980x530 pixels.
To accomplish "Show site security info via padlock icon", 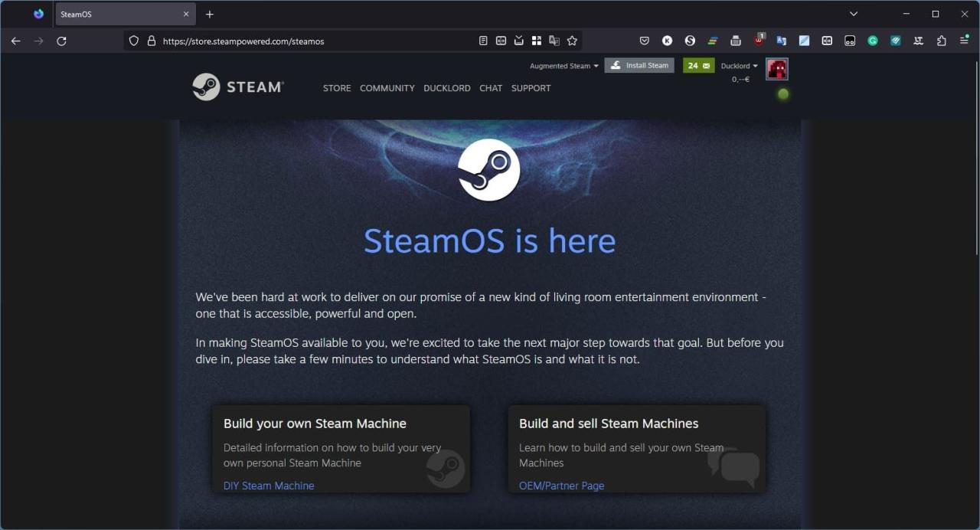I will pos(152,41).
